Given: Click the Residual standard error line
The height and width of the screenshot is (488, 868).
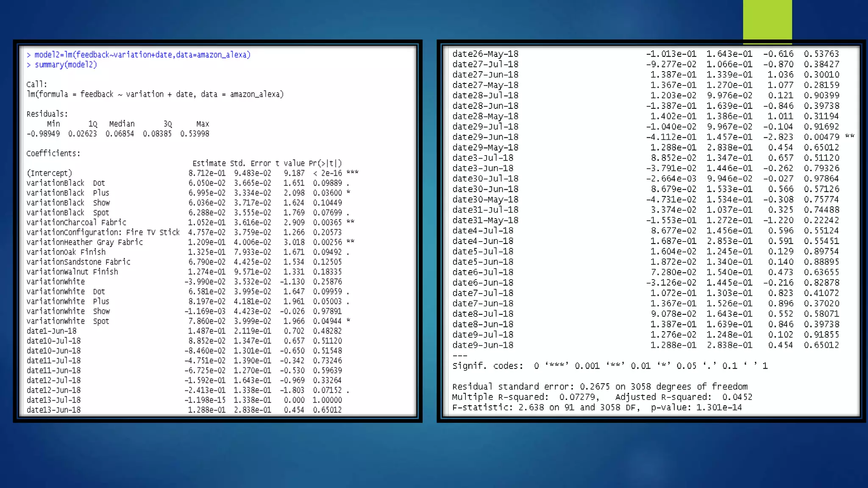Looking at the screenshot, I should click(600, 386).
